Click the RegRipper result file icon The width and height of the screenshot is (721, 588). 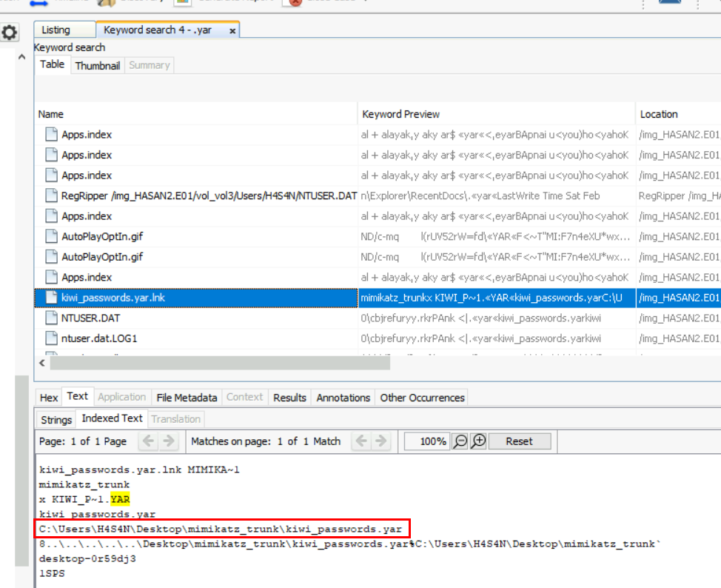(x=50, y=196)
